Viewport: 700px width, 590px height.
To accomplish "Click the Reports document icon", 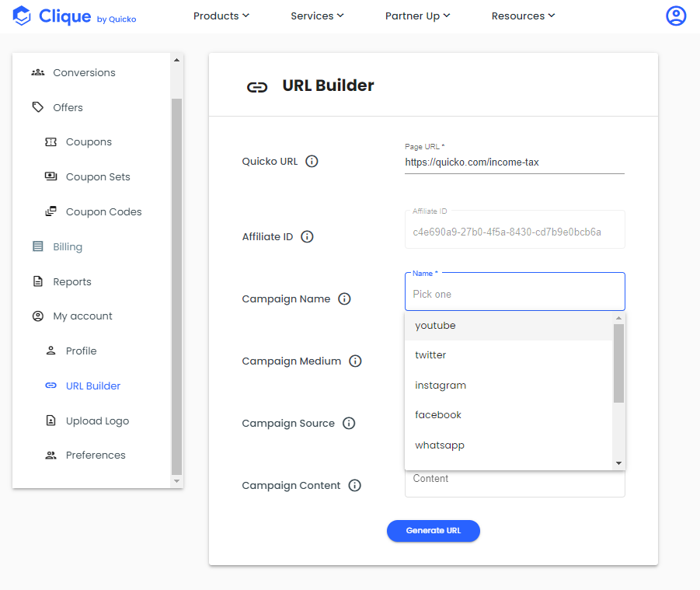I will tap(38, 281).
